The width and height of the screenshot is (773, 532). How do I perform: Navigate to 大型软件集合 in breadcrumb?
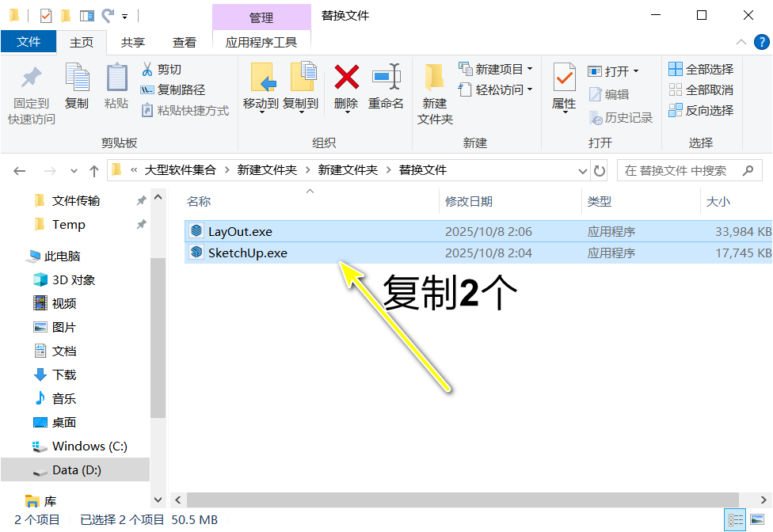coord(180,170)
